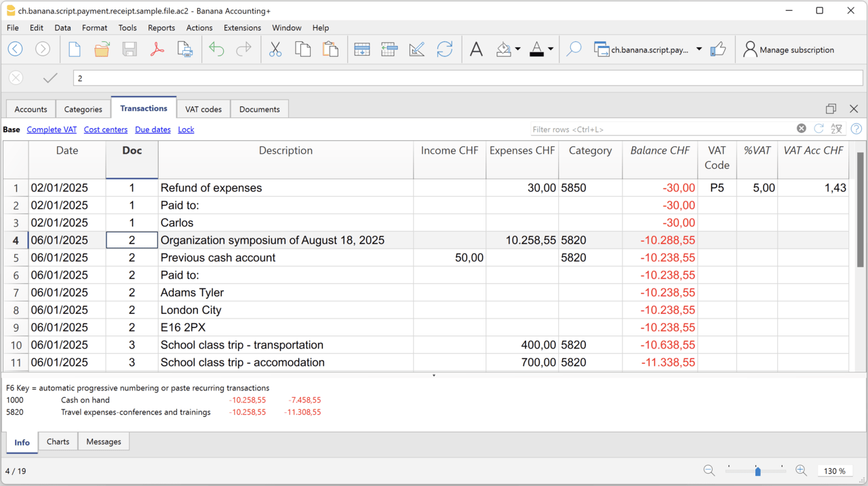Undo the last action with the green arrow
Image resolution: width=868 pixels, height=486 pixels.
point(216,49)
